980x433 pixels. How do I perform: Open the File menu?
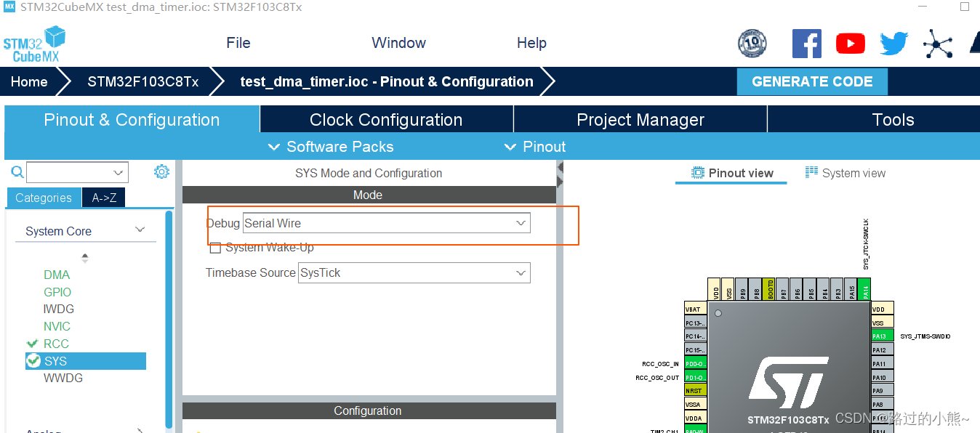coord(238,43)
